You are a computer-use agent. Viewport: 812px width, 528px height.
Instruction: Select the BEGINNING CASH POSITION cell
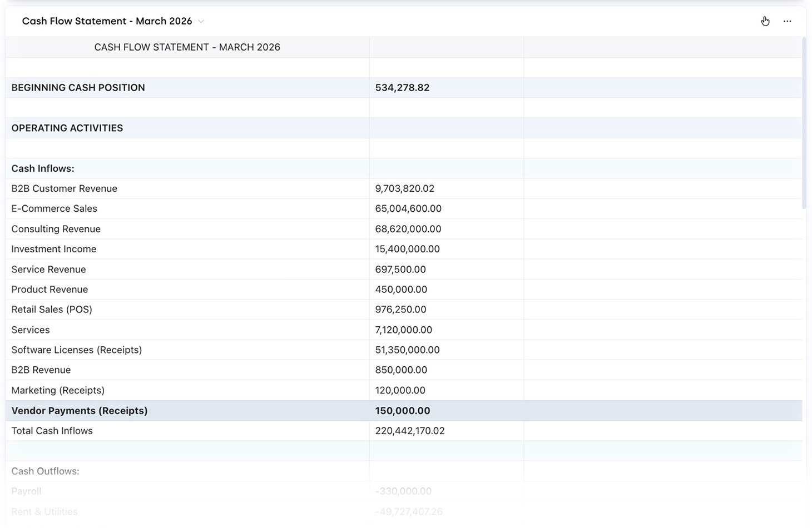coord(187,88)
